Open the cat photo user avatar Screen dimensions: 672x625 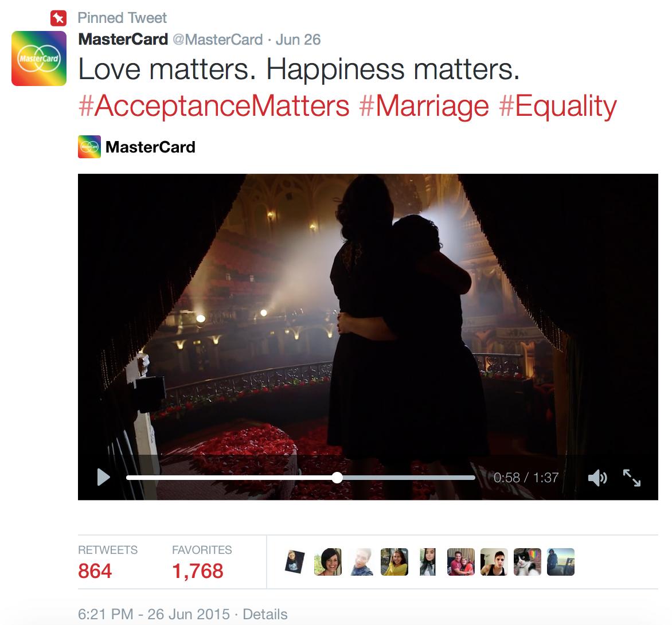(x=527, y=561)
